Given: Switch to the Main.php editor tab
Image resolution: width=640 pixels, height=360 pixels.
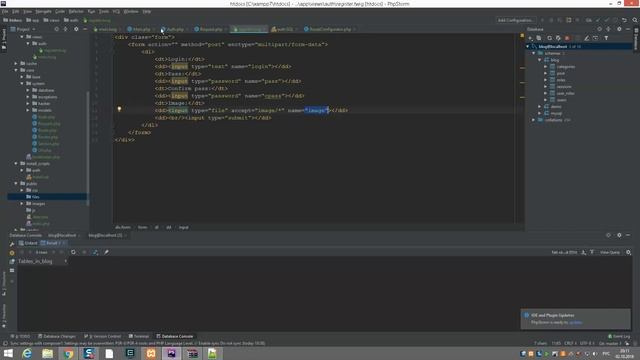Looking at the screenshot, I should [141, 29].
